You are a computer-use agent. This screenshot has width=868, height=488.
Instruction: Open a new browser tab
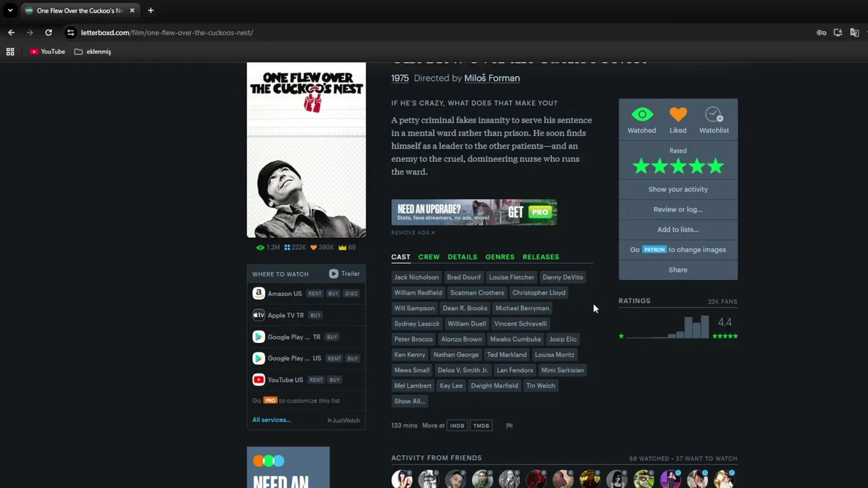pyautogui.click(x=151, y=10)
